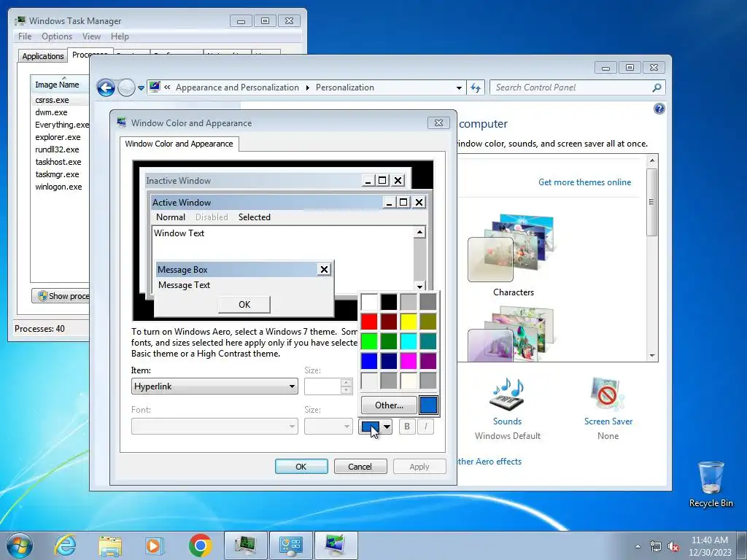Click the Control Panel address bar icon
Screen dimensions: 747x560
(155, 87)
